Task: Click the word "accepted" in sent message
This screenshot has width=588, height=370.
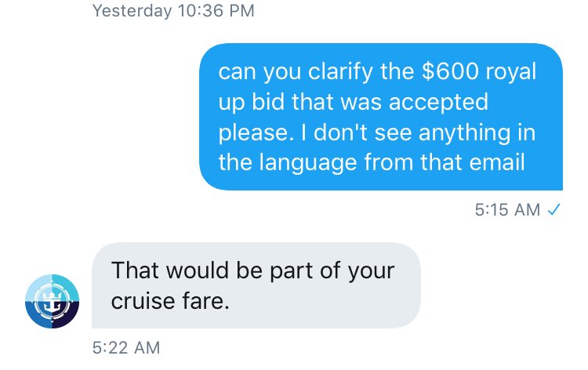Action: 441,102
